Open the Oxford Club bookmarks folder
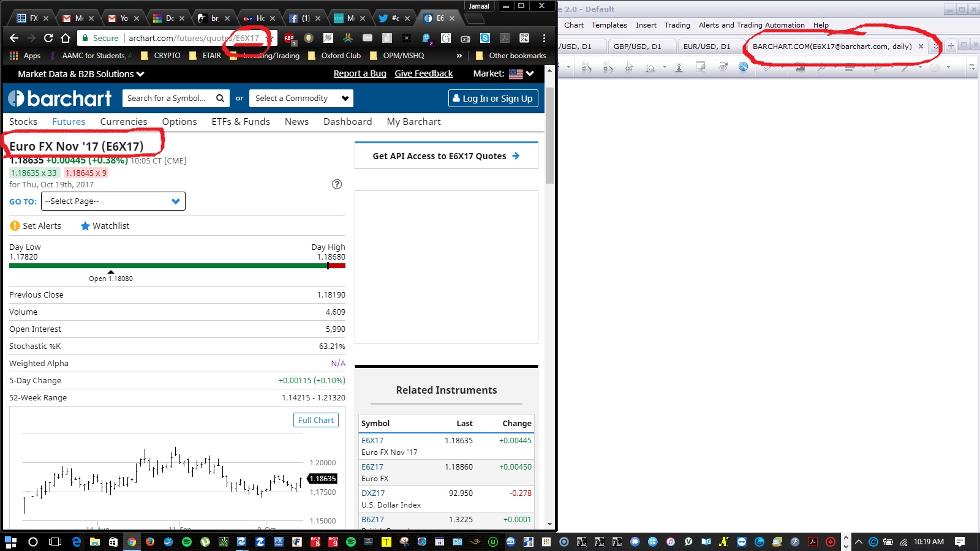The width and height of the screenshot is (980, 551). coord(334,56)
